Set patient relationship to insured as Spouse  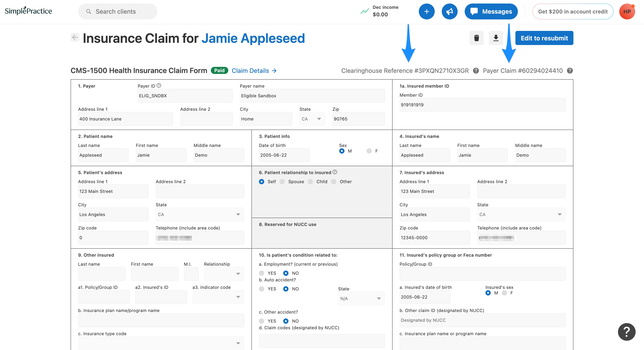282,182
